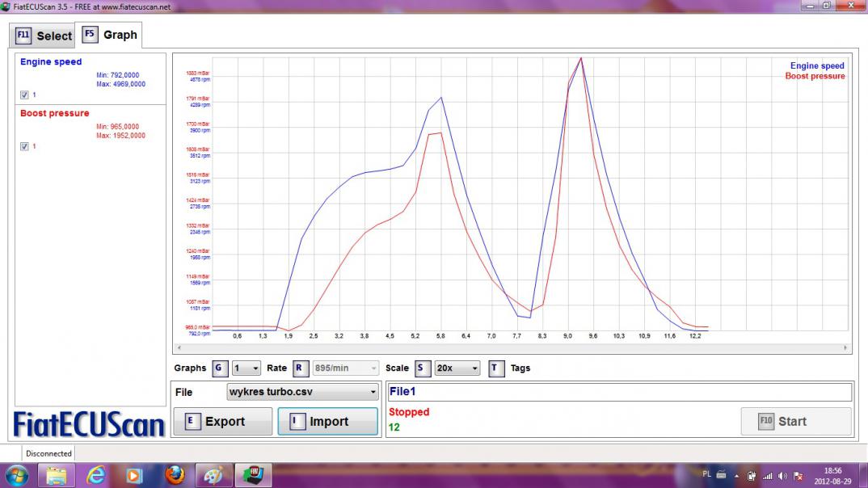This screenshot has height=488, width=868.
Task: Click into the File1 text field
Action: tap(619, 392)
